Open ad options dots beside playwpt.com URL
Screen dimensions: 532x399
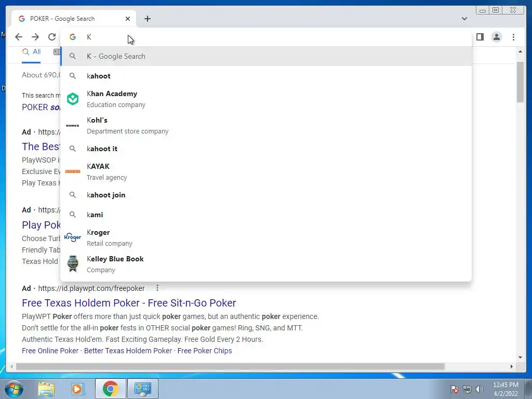(x=157, y=288)
